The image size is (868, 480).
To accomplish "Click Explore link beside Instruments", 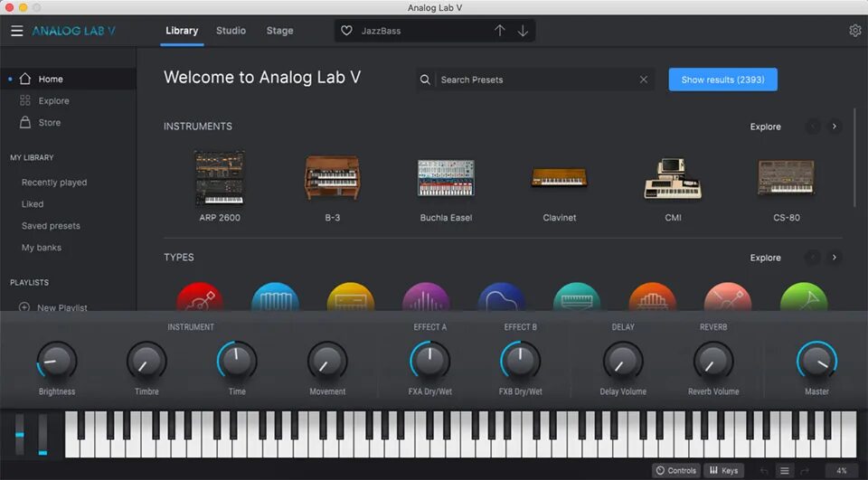I will (x=766, y=127).
